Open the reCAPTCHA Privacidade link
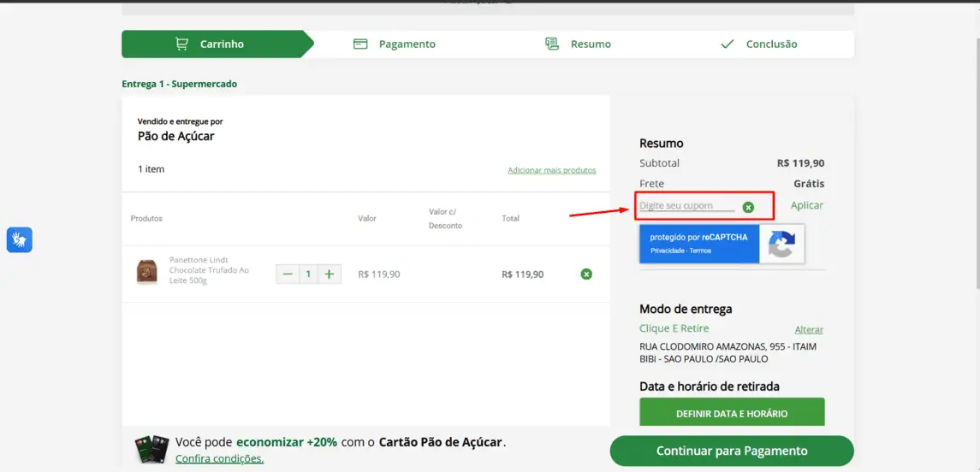The width and height of the screenshot is (980, 472). pos(668,251)
